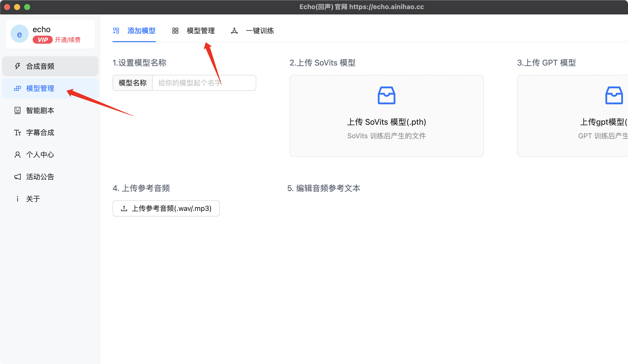Click the grid icon of the 模型管理 tab
This screenshot has height=364, width=628.
point(175,31)
